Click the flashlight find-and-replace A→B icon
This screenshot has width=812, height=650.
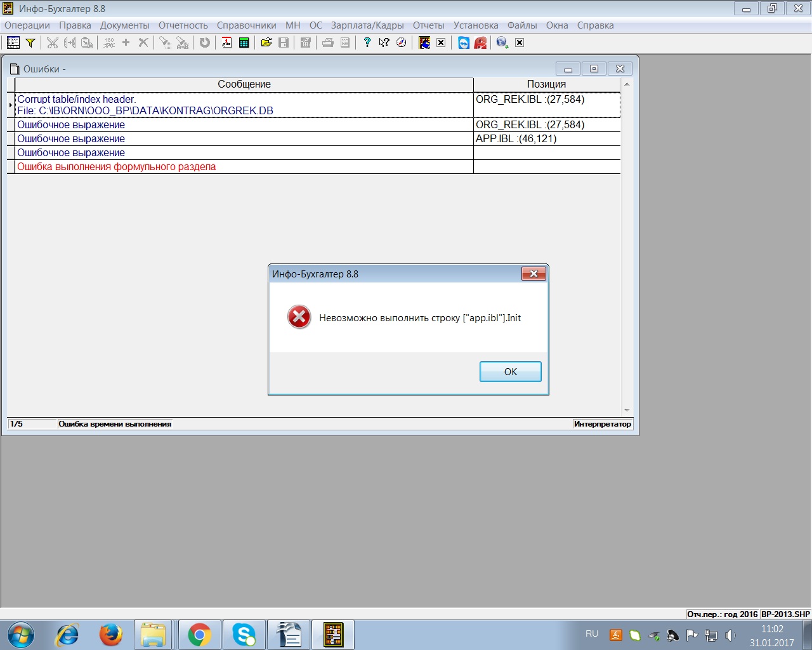tap(183, 43)
